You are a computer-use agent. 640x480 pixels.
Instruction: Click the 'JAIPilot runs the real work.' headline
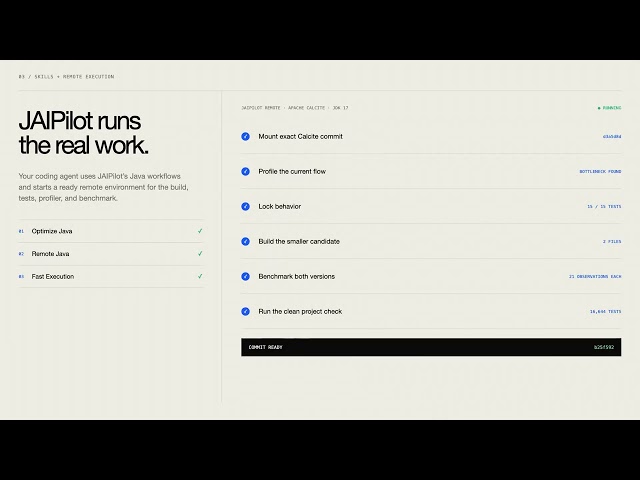(x=83, y=133)
